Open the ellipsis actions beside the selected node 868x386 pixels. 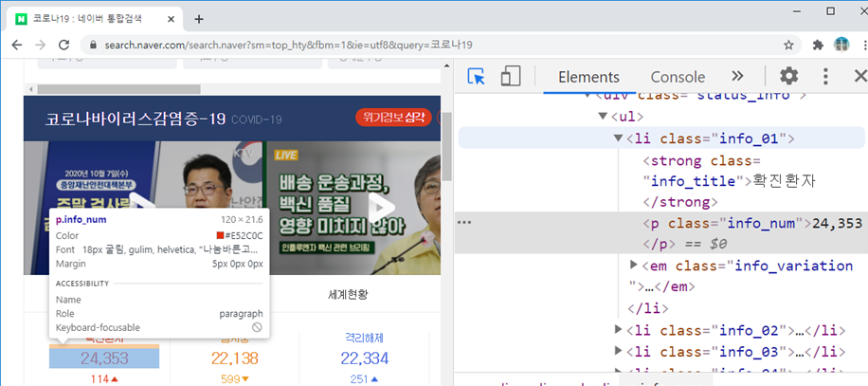coord(464,223)
